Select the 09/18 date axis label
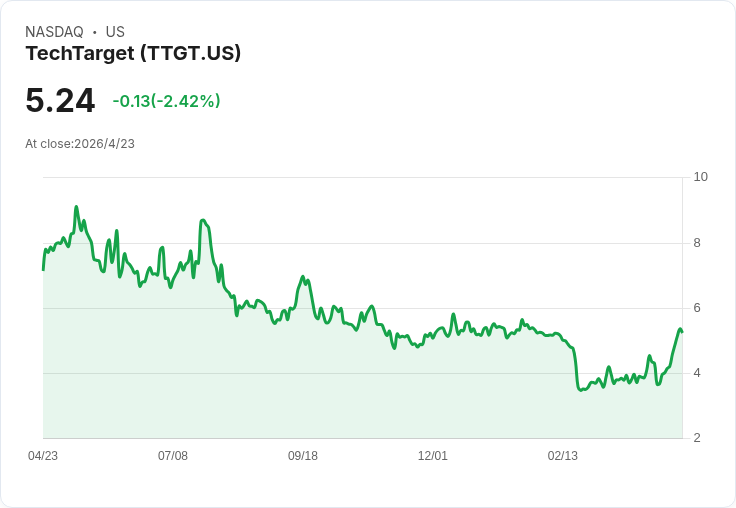Viewport: 736px width, 508px height. click(x=303, y=455)
